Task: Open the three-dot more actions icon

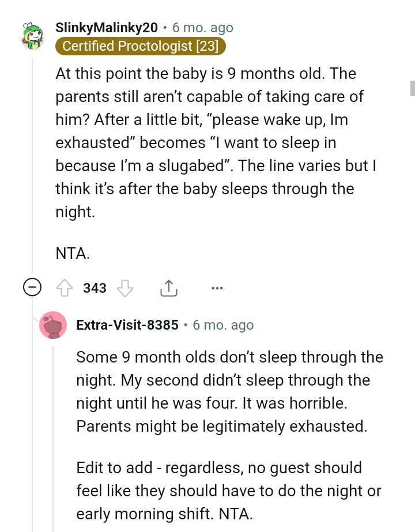Action: 217,288
